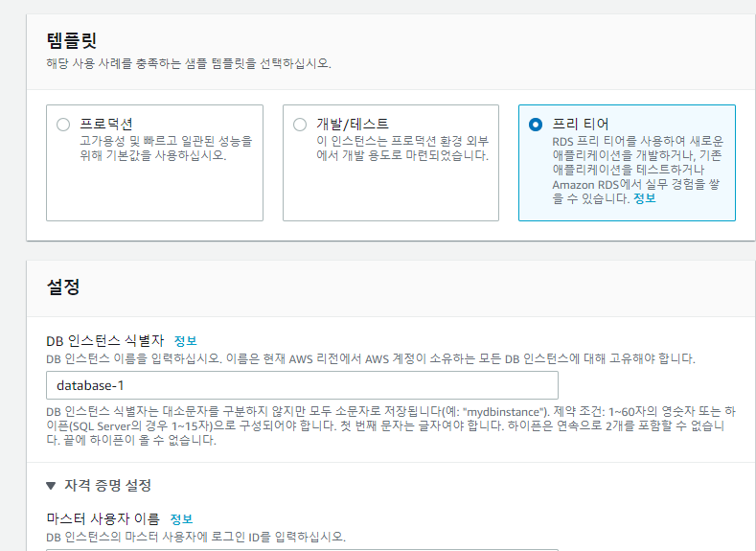Open 정보 link next to DB 인스턴스 식별자

[x=185, y=341]
